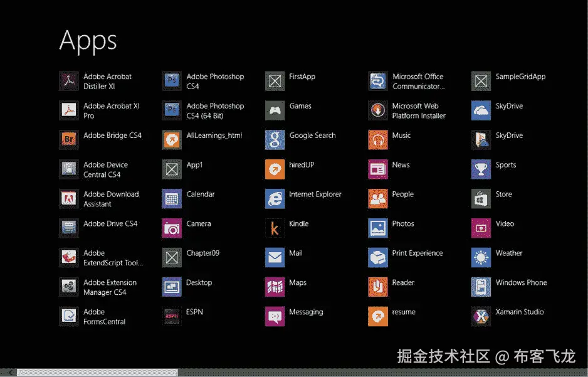Open the hiredUP app icon
Image resolution: width=588 pixels, height=377 pixels.
tap(275, 169)
